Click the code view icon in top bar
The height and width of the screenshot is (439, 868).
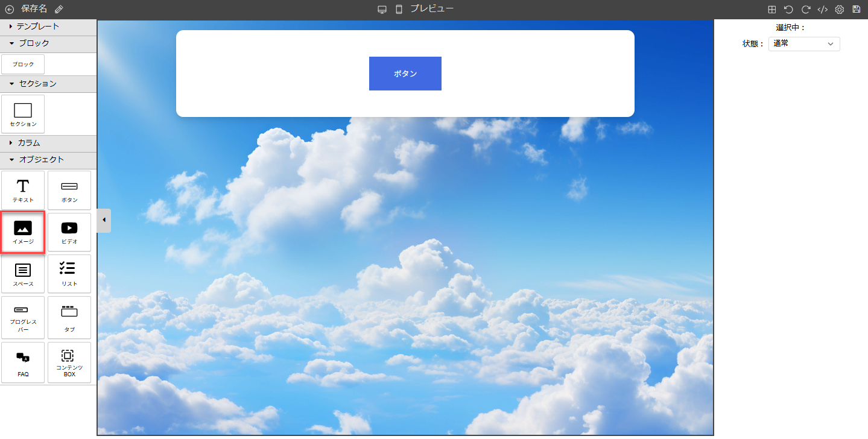(822, 10)
